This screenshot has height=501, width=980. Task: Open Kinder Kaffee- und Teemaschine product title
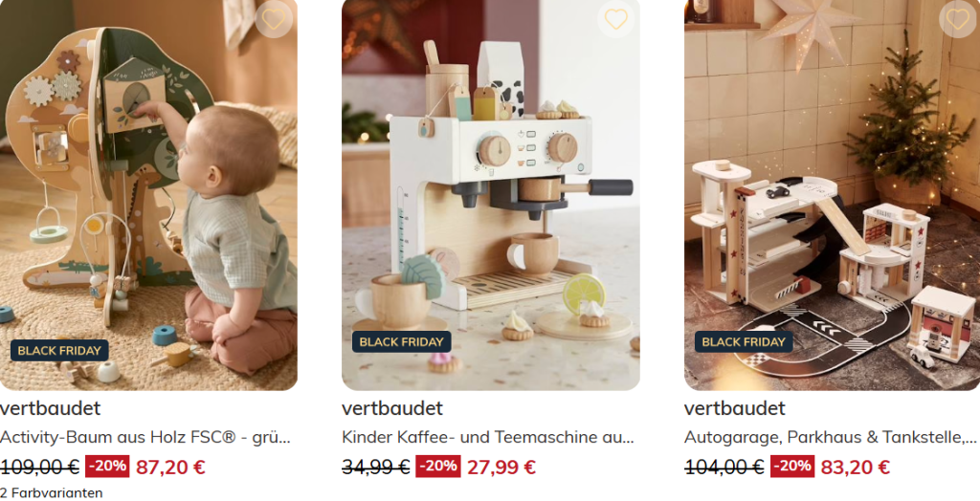point(488,437)
